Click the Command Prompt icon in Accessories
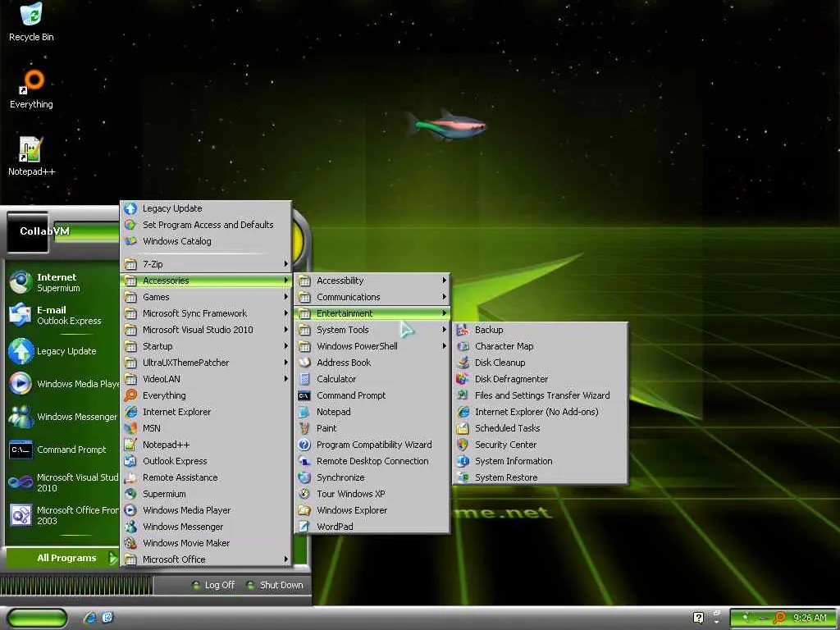This screenshot has width=840, height=630. pos(304,395)
